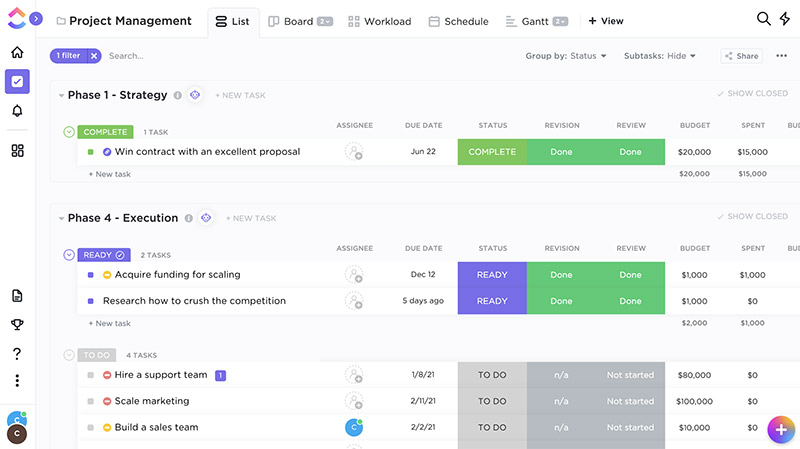Open the Dashboards grid icon in sidebar

[17, 151]
